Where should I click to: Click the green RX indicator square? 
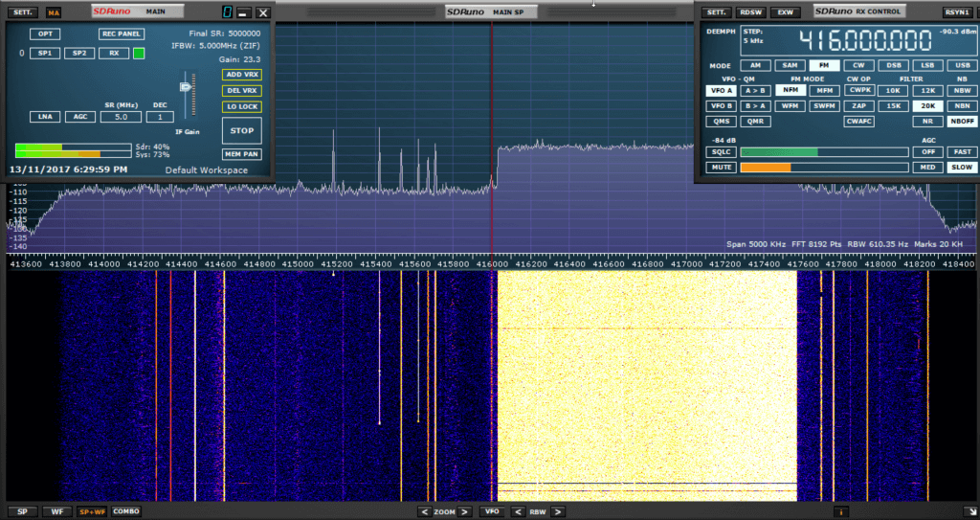pyautogui.click(x=139, y=54)
